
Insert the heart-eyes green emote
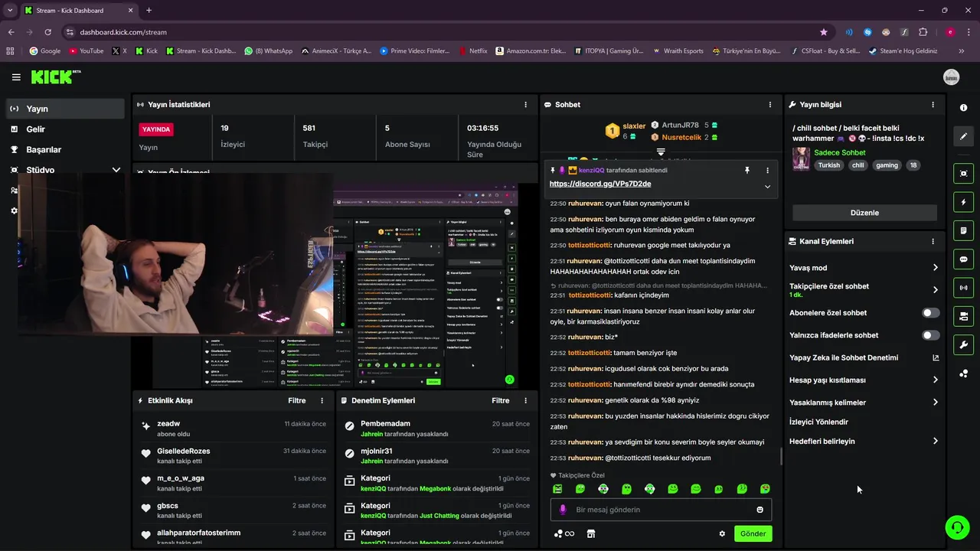[765, 489]
